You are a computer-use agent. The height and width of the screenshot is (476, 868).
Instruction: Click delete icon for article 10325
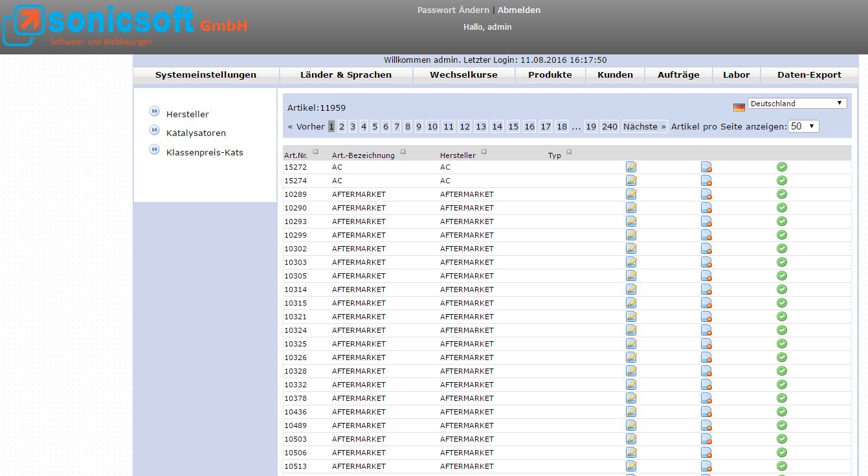(706, 344)
